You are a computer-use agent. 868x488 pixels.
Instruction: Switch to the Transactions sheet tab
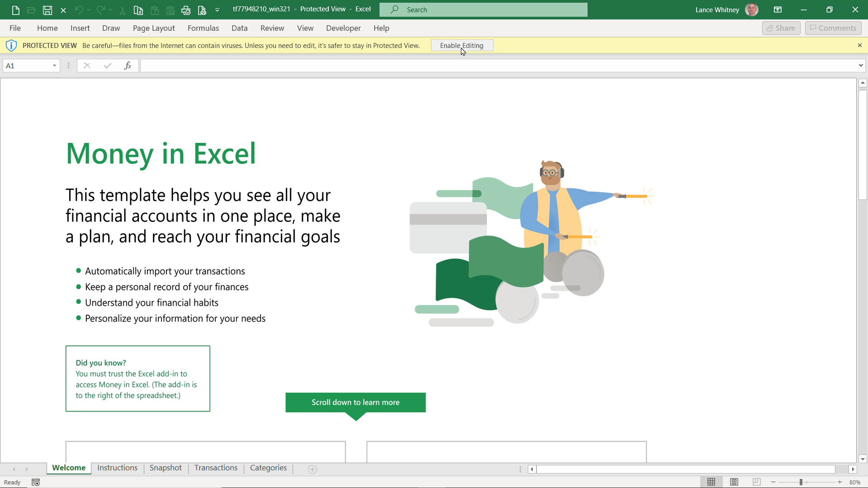(216, 468)
